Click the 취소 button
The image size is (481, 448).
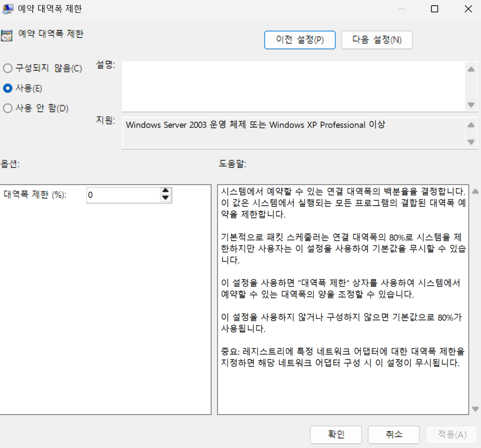point(393,435)
